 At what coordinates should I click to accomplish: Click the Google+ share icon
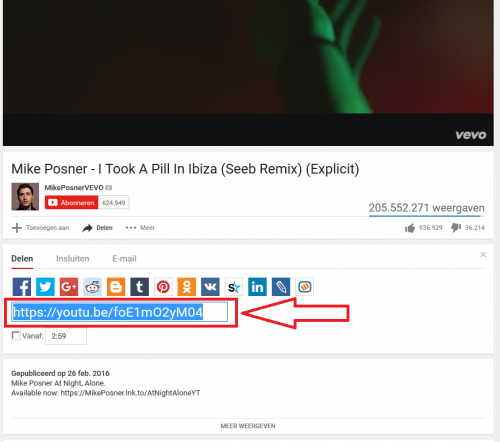pos(69,287)
